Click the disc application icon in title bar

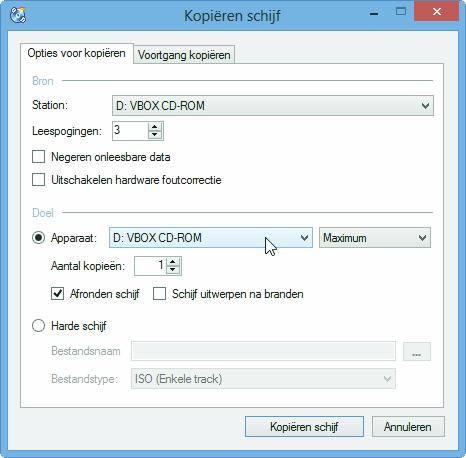(x=18, y=15)
